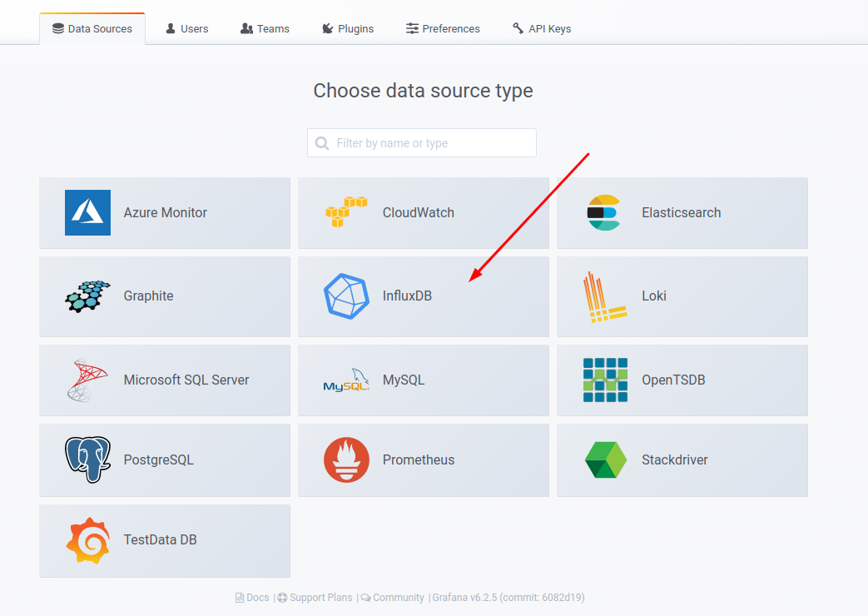The image size is (868, 616).
Task: Select the InfluxDB data source label
Action: click(408, 296)
